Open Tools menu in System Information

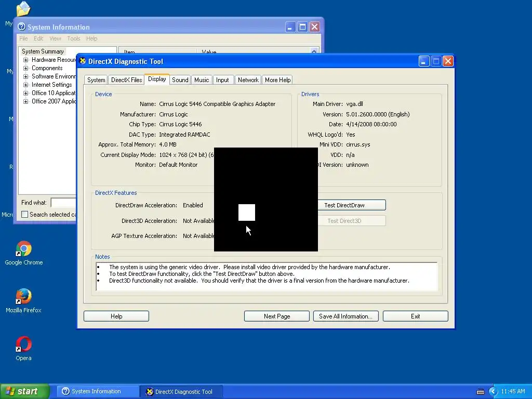click(x=74, y=38)
